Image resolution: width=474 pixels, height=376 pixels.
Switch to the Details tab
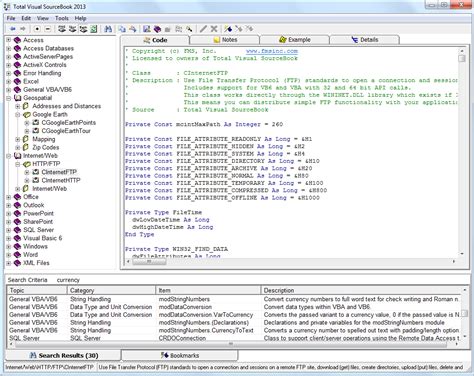click(365, 40)
